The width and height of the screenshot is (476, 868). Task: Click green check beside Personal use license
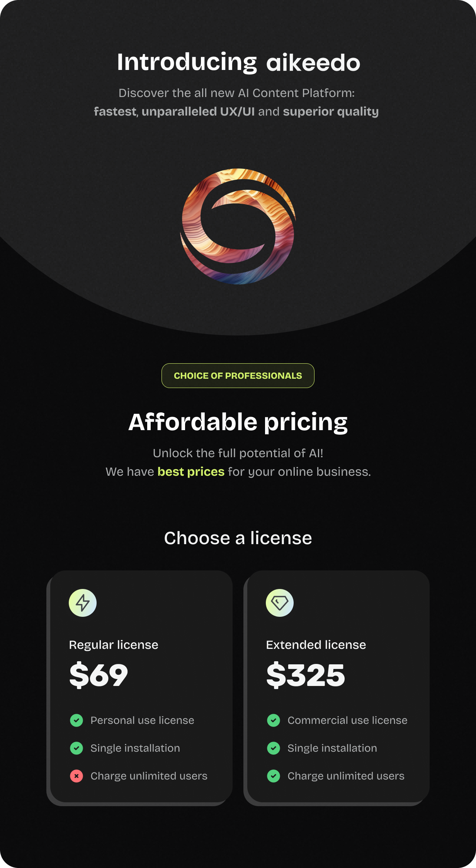pyautogui.click(x=76, y=720)
